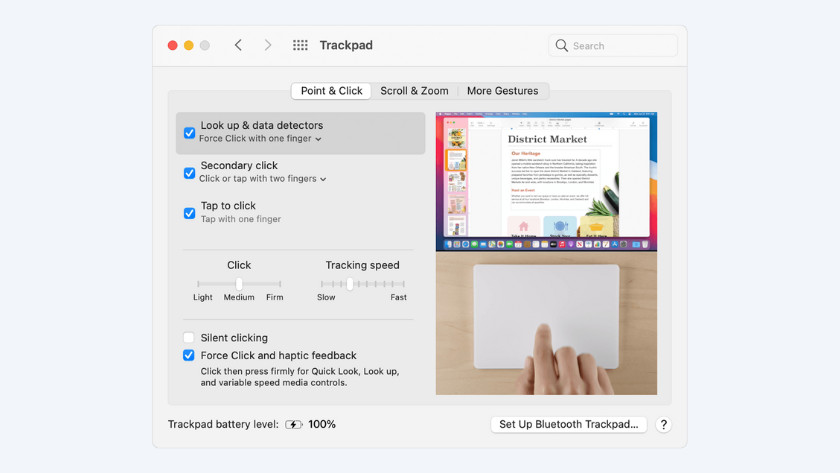Click the Fast label under Tracking speed
The image size is (840, 473).
tap(399, 297)
